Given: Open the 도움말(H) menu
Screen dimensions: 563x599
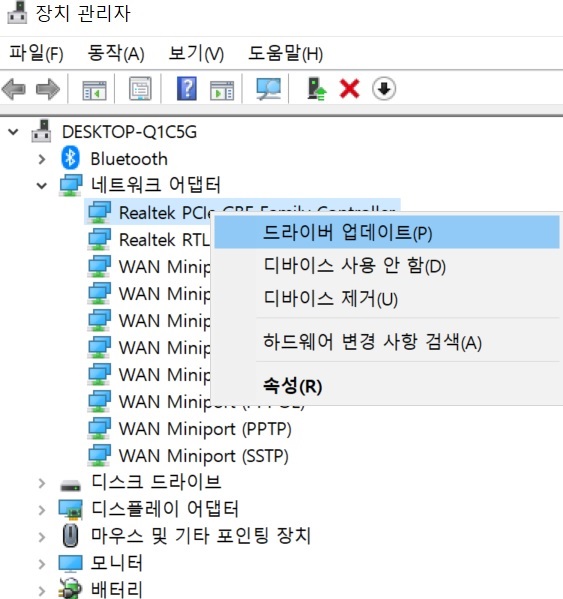Looking at the screenshot, I should tap(286, 53).
